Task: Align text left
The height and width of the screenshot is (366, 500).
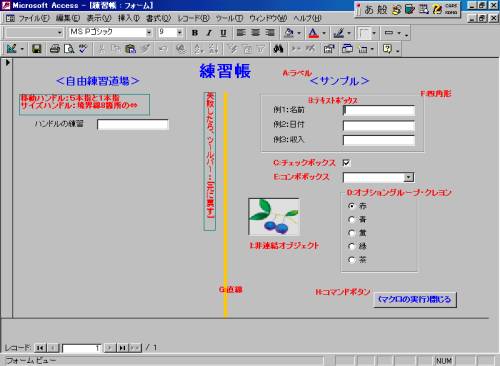Action: click(x=241, y=33)
